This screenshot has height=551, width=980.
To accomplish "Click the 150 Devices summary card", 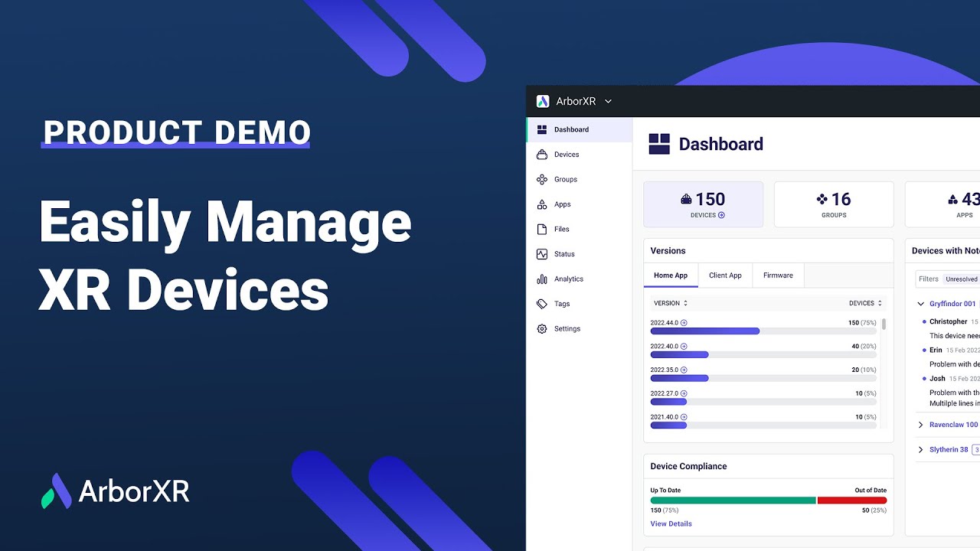I will click(703, 204).
